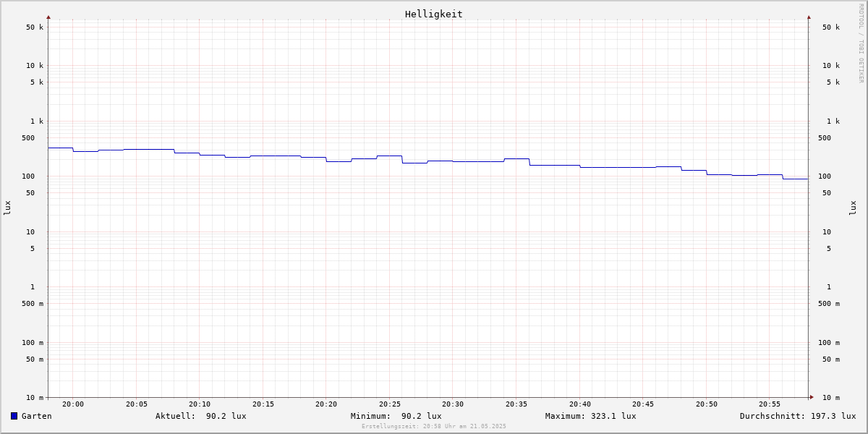The height and width of the screenshot is (434, 868).
Task: Click the 50 m label on right axis
Action: [831, 359]
